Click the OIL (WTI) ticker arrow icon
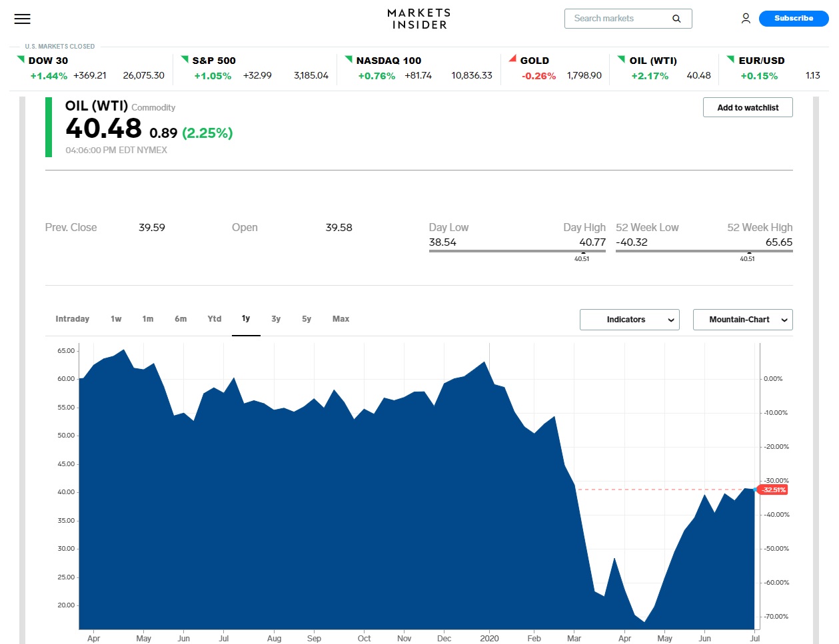839x644 pixels. [x=622, y=59]
